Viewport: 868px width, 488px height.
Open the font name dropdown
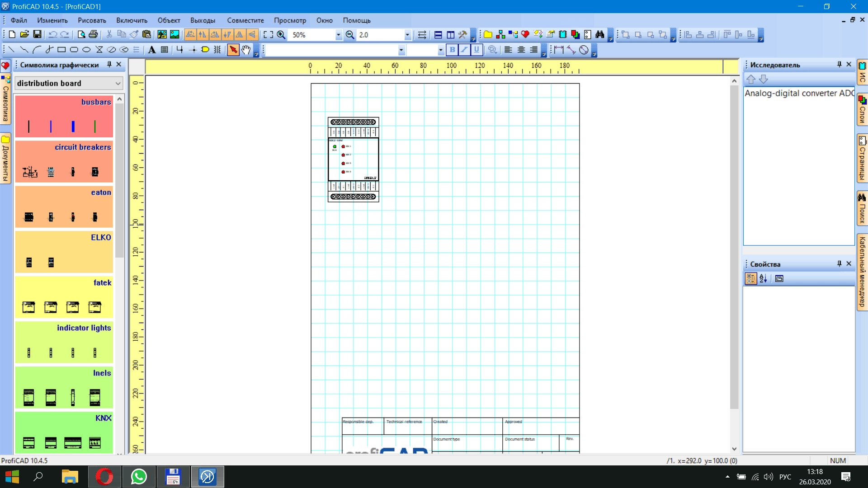[401, 50]
